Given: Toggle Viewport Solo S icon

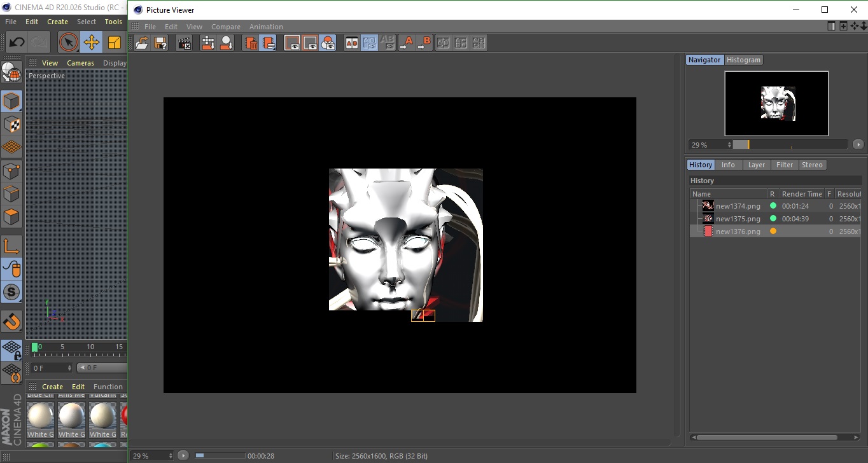Looking at the screenshot, I should 11,293.
